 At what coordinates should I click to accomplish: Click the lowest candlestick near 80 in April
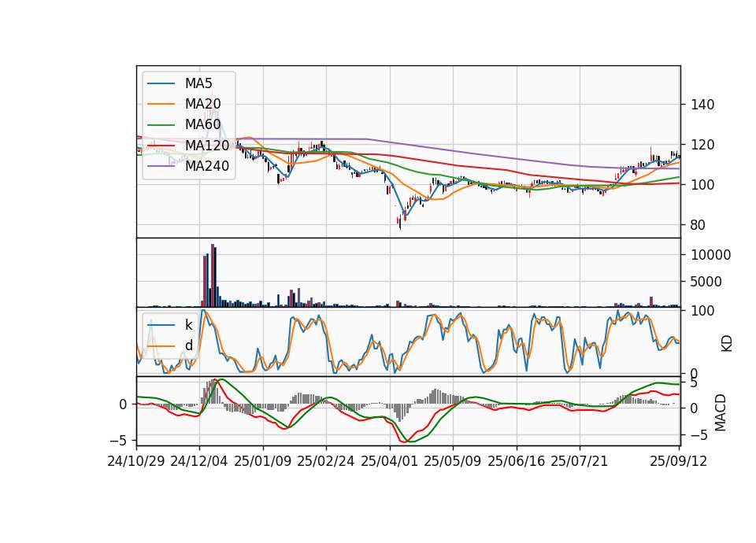[x=400, y=222]
